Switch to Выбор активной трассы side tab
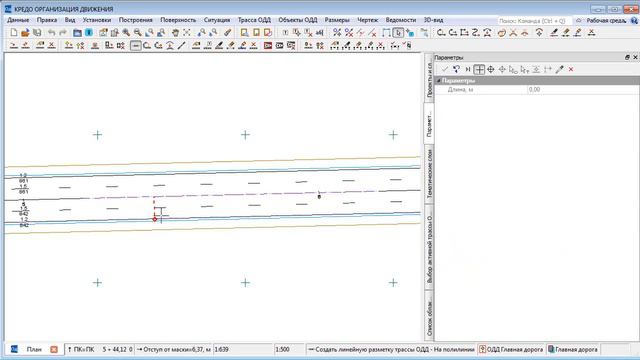Viewport: 640px width, 360px height. pyautogui.click(x=429, y=247)
